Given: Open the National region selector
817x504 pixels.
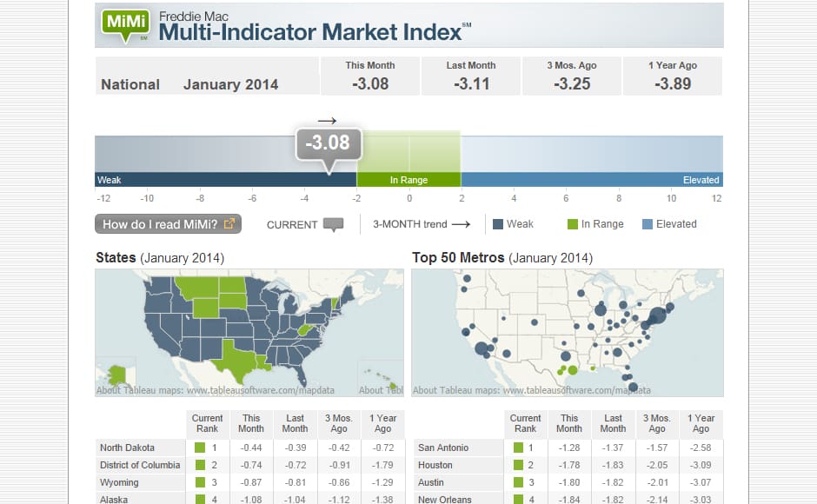Looking at the screenshot, I should [x=130, y=84].
